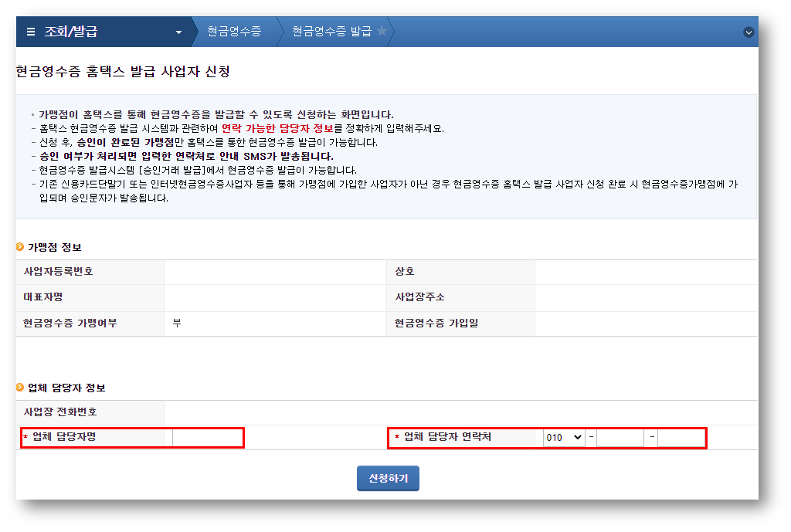The height and width of the screenshot is (532, 791).
Task: Focus the middle phone number input field
Action: tap(620, 437)
